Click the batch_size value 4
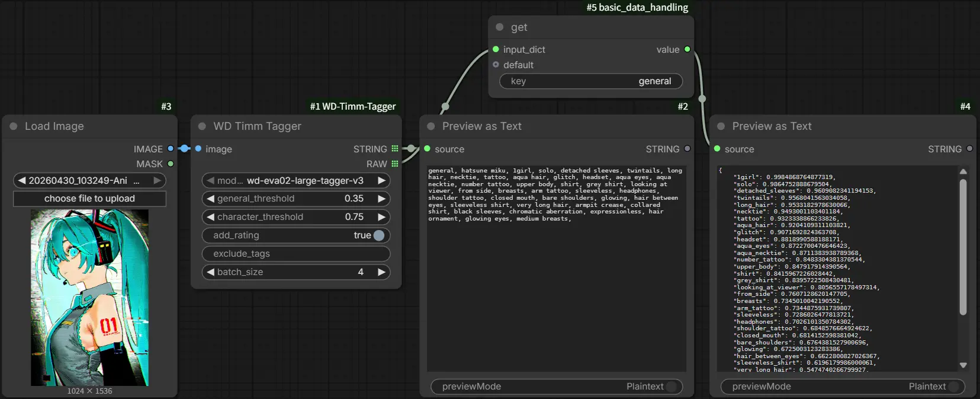This screenshot has width=980, height=399. click(x=361, y=272)
